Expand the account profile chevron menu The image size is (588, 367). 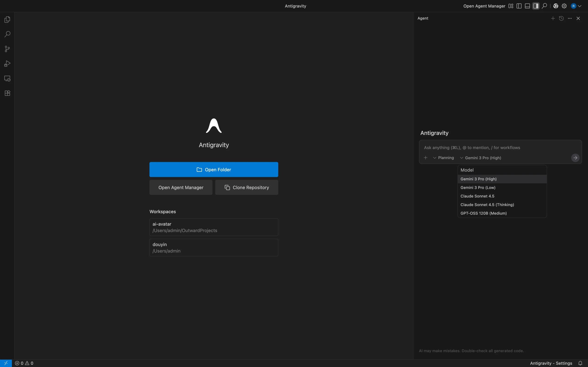click(x=580, y=6)
